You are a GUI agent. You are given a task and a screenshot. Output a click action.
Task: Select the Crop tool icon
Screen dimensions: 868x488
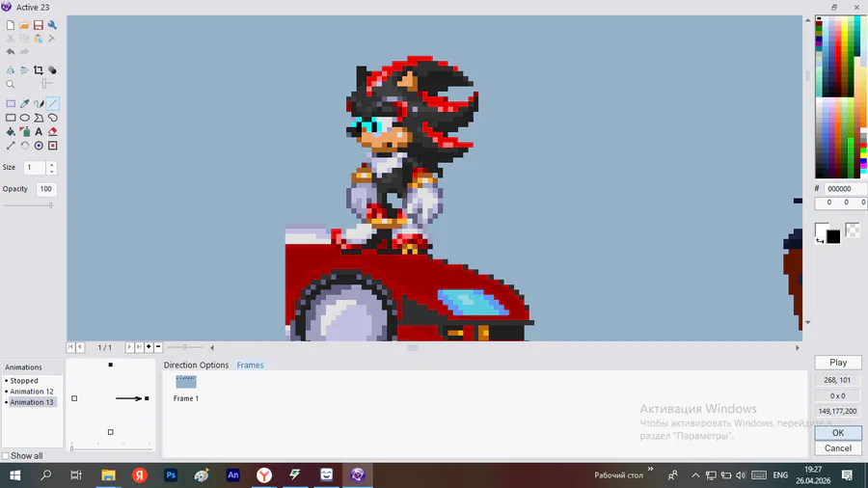[39, 70]
